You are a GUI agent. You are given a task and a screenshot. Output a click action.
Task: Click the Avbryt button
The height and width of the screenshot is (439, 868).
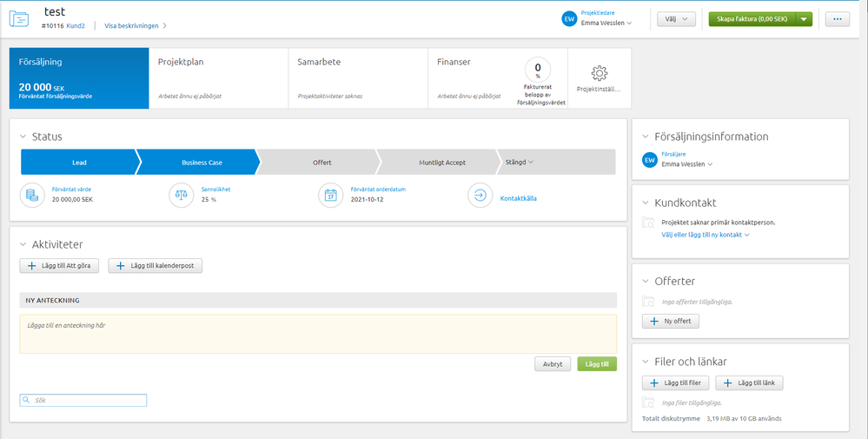[x=553, y=363]
